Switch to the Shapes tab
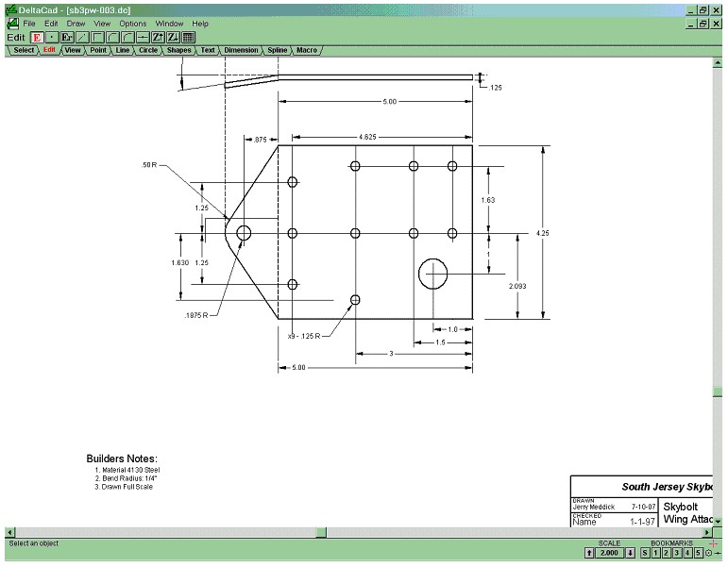Image resolution: width=728 pixels, height=567 pixels. 179,50
